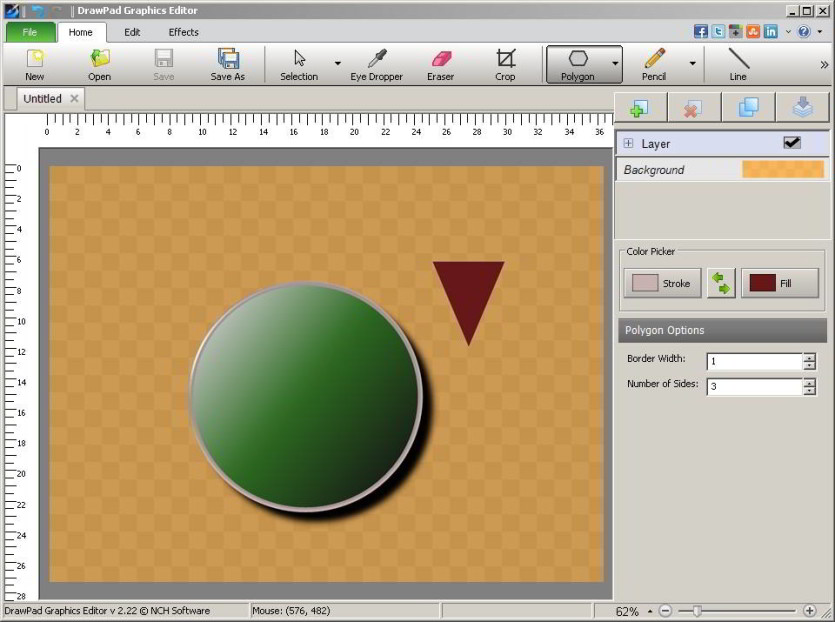
Task: Open an existing file with Open
Action: [x=100, y=64]
